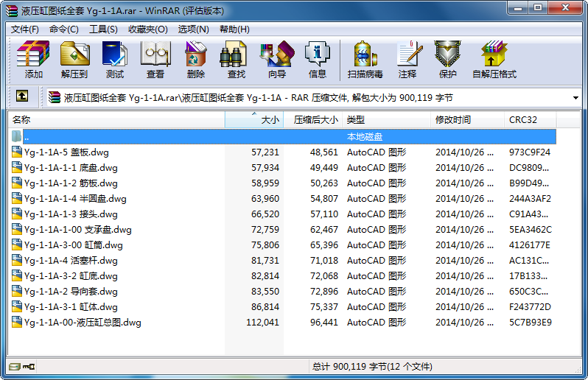588x380 pixels.
Task: Sort by 大小 column header
Action: pyautogui.click(x=254, y=120)
